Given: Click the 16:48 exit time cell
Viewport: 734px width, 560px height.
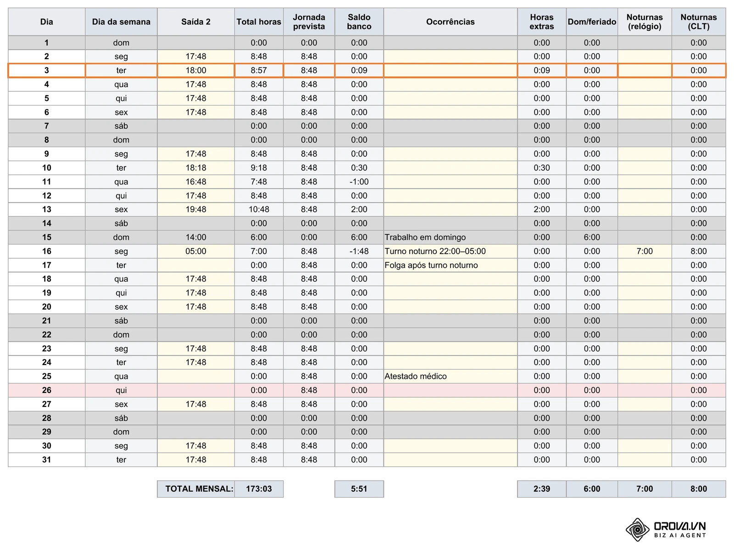Looking at the screenshot, I should point(196,182).
